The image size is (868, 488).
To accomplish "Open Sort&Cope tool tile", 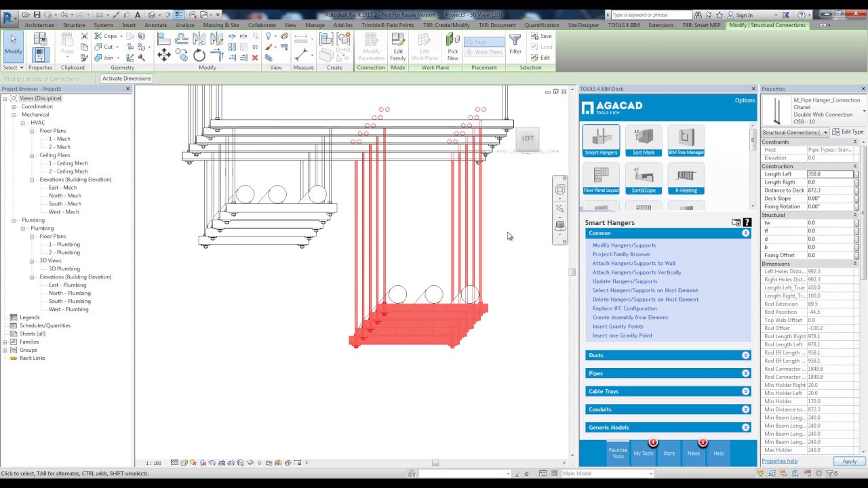I will tap(644, 179).
